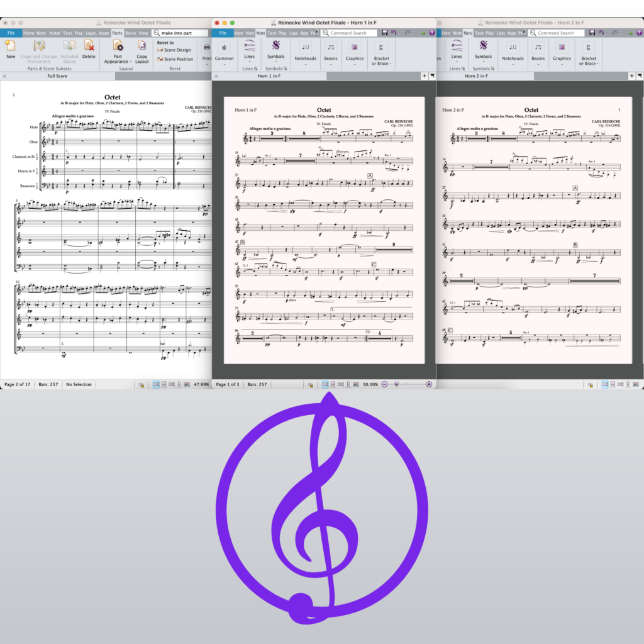Viewport: 644px width, 644px height.
Task: Collapse ribbon via green triangle in Horn 1 window
Action: click(x=423, y=33)
